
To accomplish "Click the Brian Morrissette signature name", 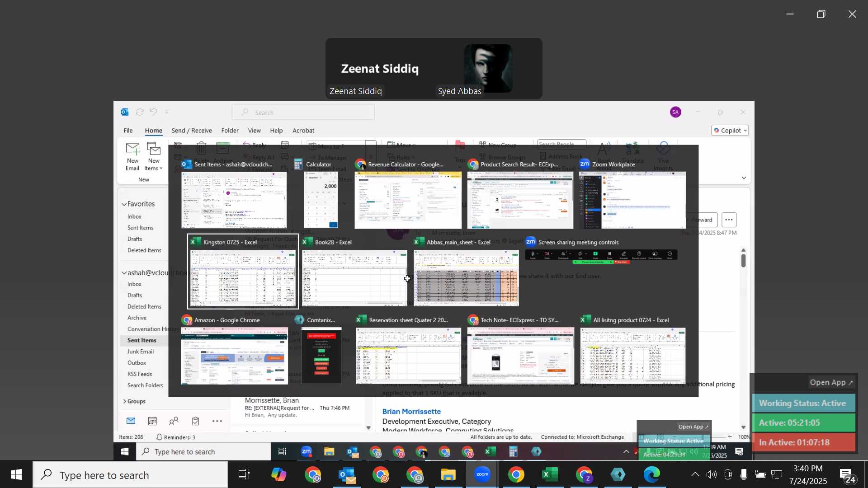I will 411,412.
